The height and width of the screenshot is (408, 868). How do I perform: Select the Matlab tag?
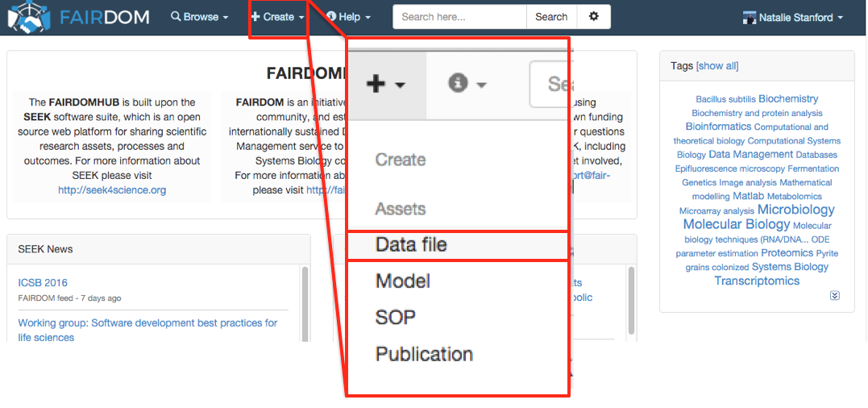749,196
